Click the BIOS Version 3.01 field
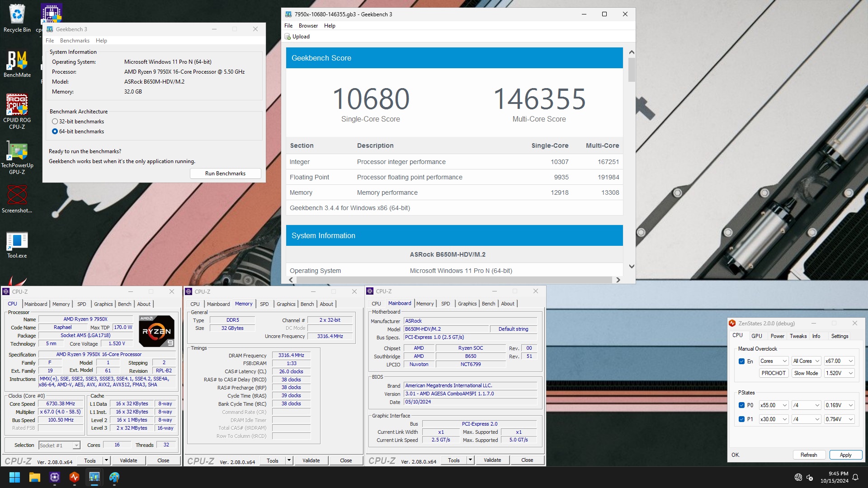Image resolution: width=868 pixels, height=488 pixels. pos(470,394)
